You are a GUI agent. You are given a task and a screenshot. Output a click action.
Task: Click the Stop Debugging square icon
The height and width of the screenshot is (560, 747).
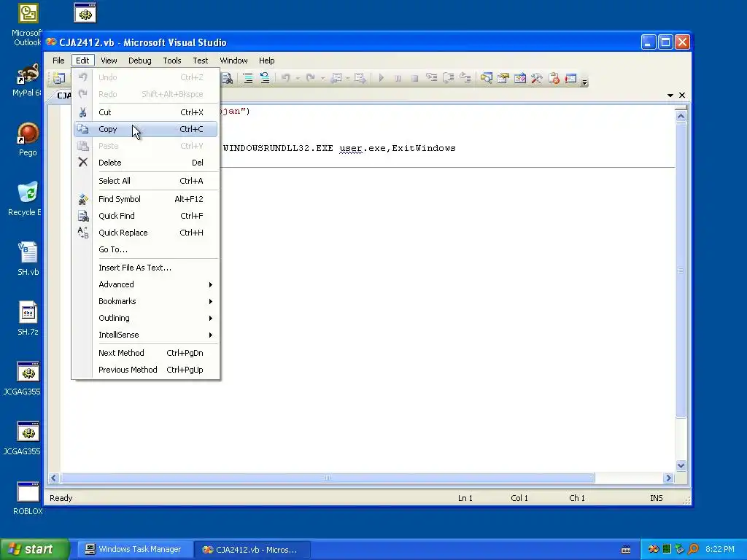tap(414, 78)
